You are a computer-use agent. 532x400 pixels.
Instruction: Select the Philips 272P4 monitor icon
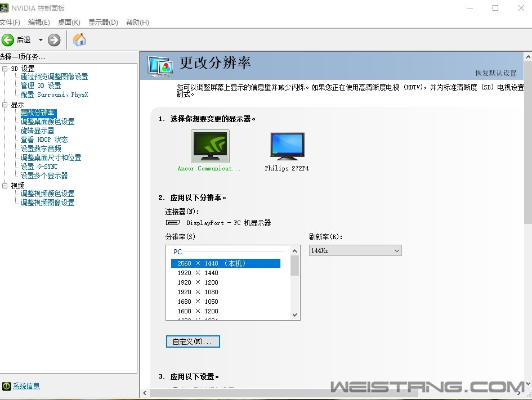[x=287, y=146]
